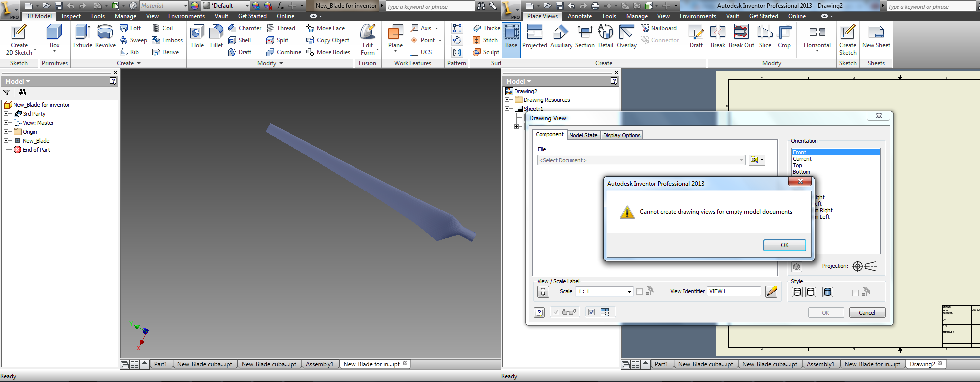This screenshot has height=382, width=980.
Task: Select End of Part in model tree
Action: tap(36, 150)
